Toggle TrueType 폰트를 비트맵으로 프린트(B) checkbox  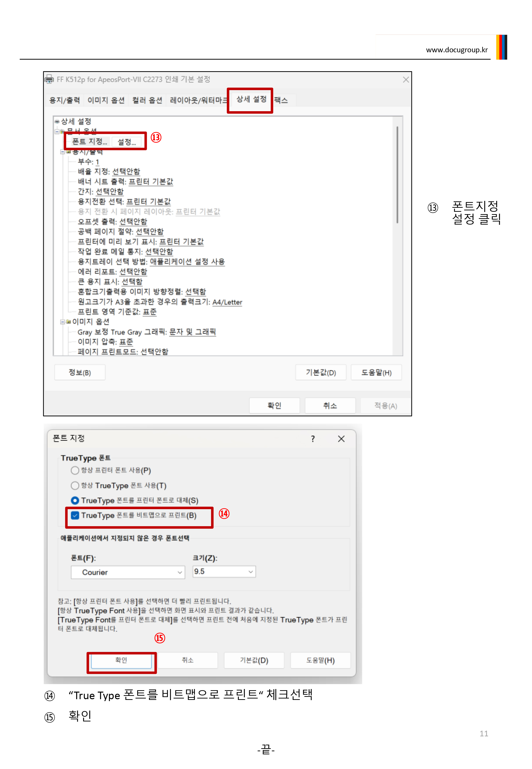(75, 515)
